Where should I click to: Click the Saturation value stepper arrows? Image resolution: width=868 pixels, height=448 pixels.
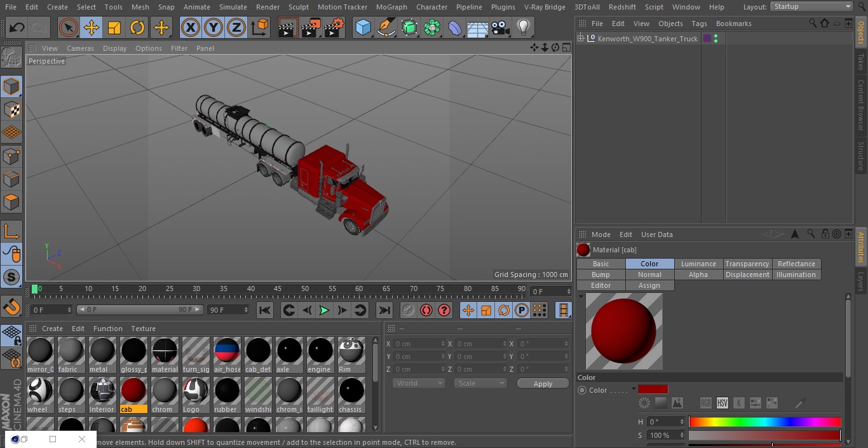682,435
